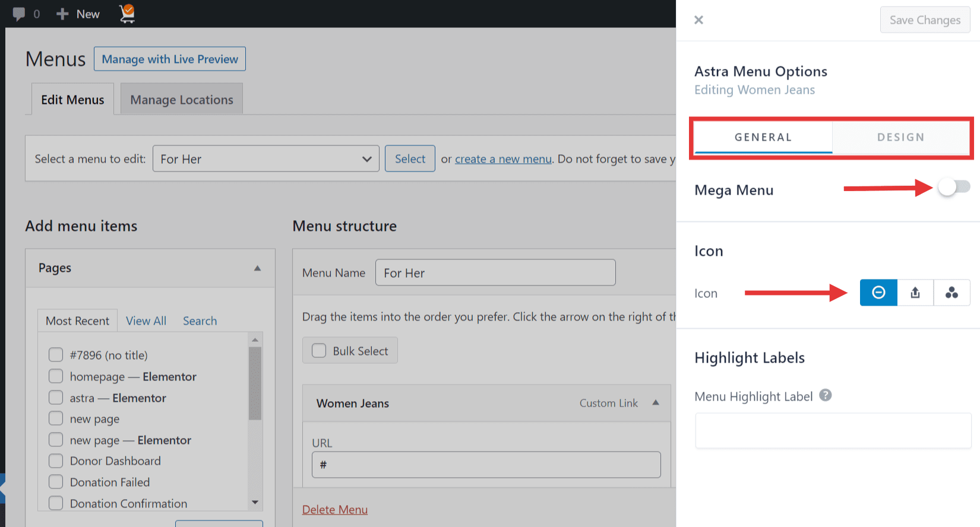
Task: Open the Select a menu to edit dropdown
Action: point(265,158)
